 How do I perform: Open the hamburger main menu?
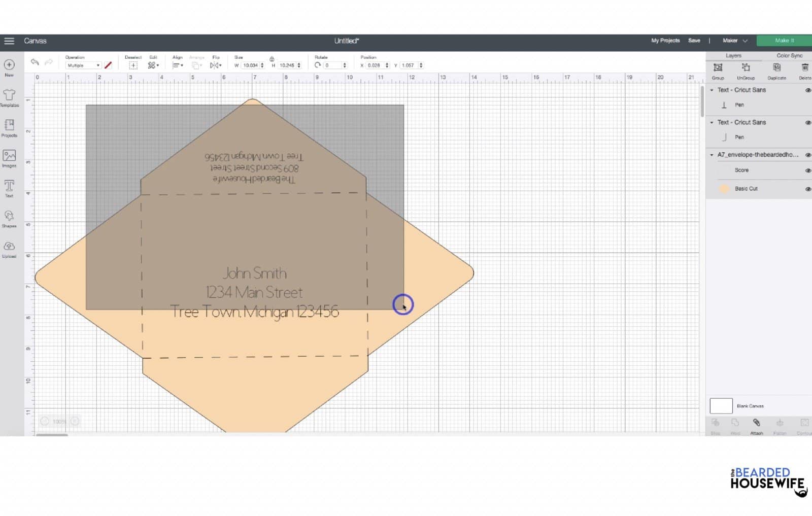[x=9, y=41]
